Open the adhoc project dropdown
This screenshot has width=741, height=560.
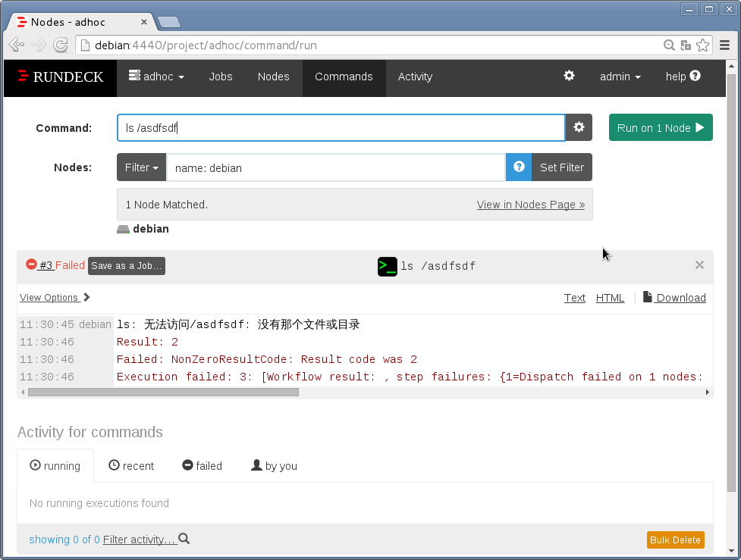(x=156, y=77)
